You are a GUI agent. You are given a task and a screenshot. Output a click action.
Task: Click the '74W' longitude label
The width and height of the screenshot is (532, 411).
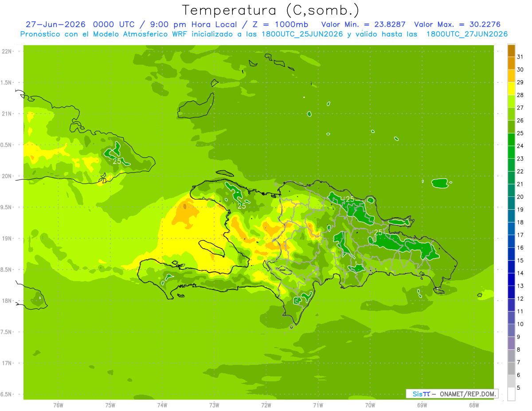click(x=162, y=405)
